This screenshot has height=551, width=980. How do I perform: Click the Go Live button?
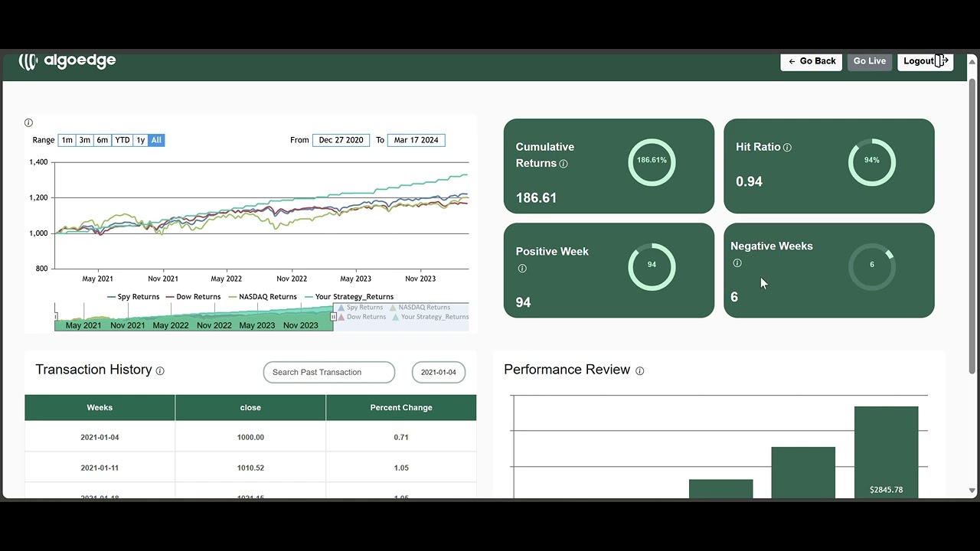pyautogui.click(x=870, y=61)
